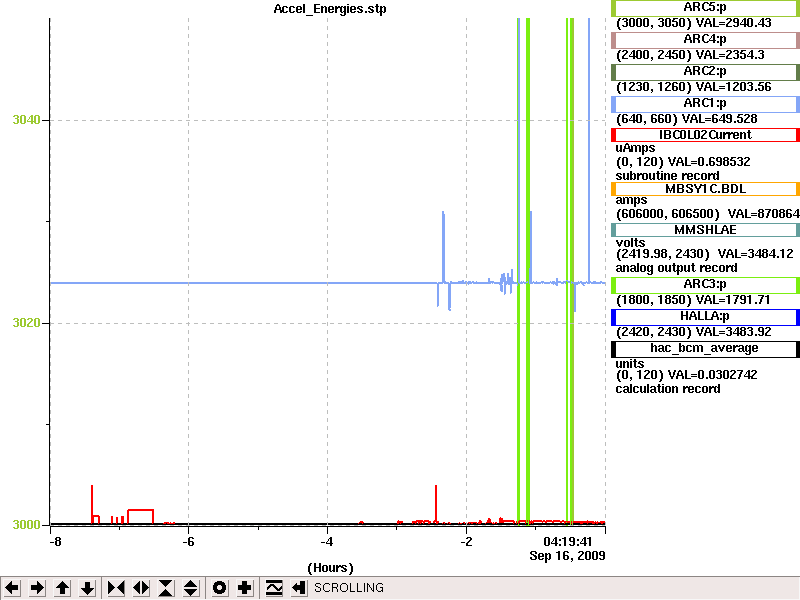The image size is (800, 600).
Task: Click the ARC1 value VAL=649.528 text
Action: tap(720, 119)
